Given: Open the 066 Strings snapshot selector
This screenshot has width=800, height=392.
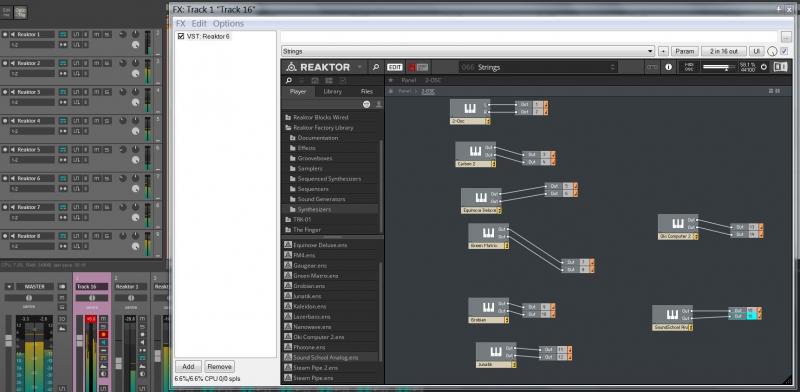Looking at the screenshot, I should click(538, 67).
